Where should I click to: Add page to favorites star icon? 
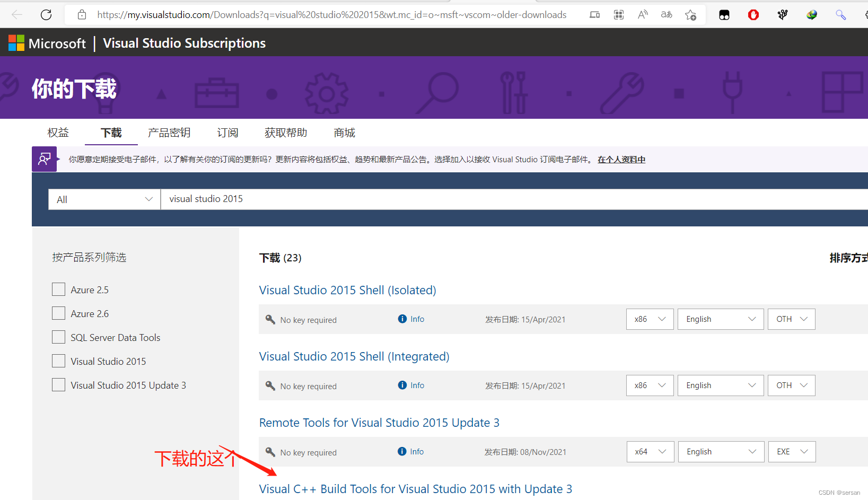pyautogui.click(x=690, y=15)
